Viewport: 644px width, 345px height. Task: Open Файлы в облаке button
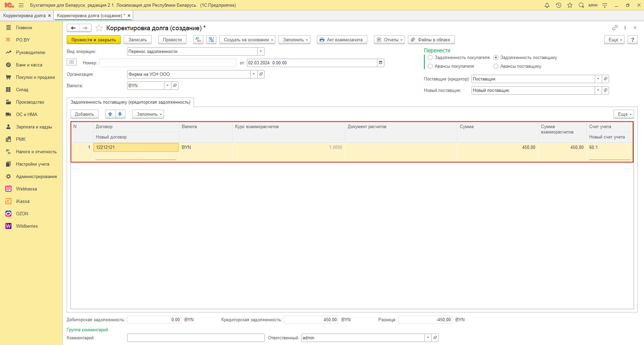pos(431,40)
